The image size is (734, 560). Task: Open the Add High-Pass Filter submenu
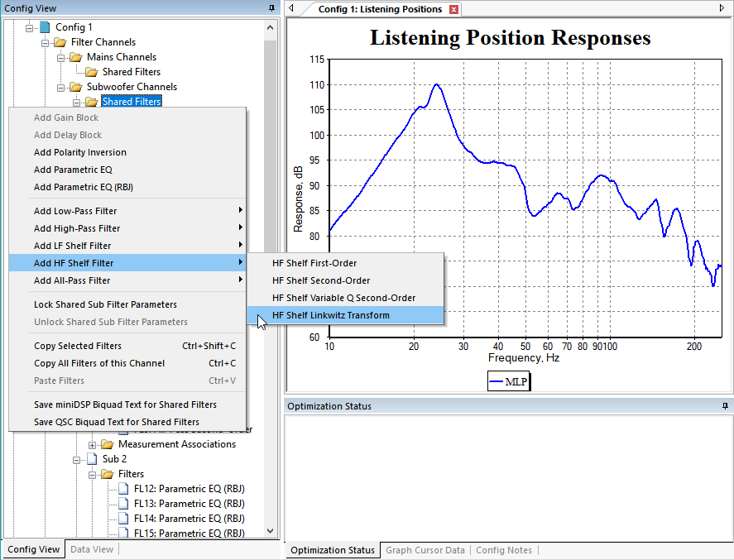pyautogui.click(x=127, y=228)
